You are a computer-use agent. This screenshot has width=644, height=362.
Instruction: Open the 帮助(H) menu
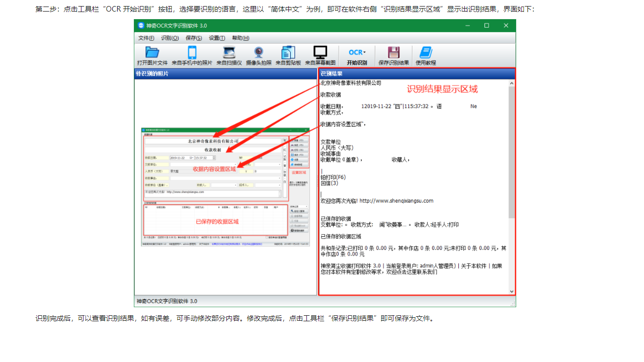240,38
